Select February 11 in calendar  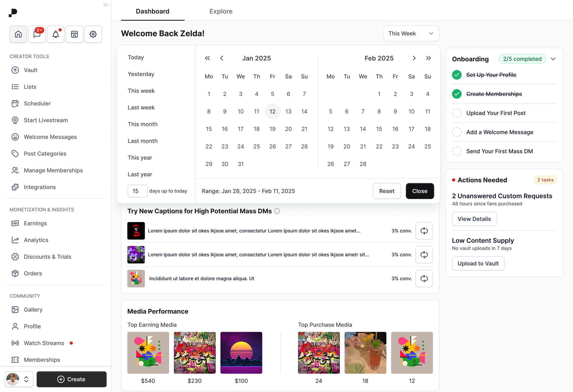coord(427,111)
